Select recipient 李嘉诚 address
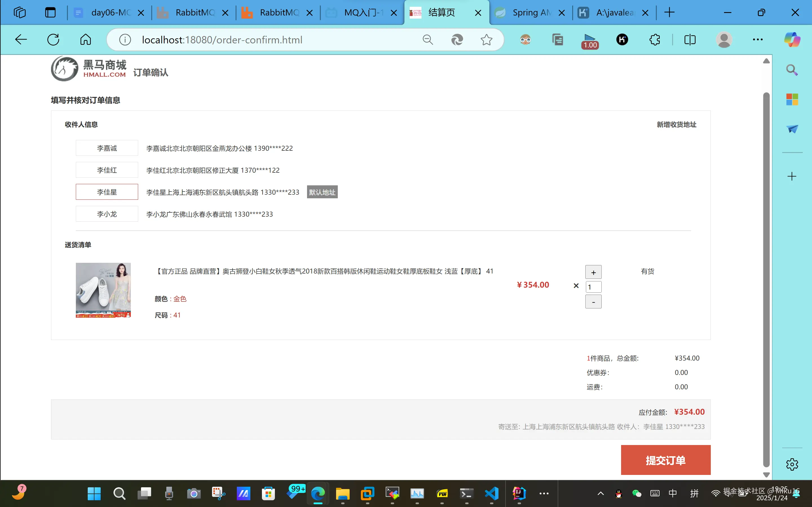The width and height of the screenshot is (812, 507). 107,148
